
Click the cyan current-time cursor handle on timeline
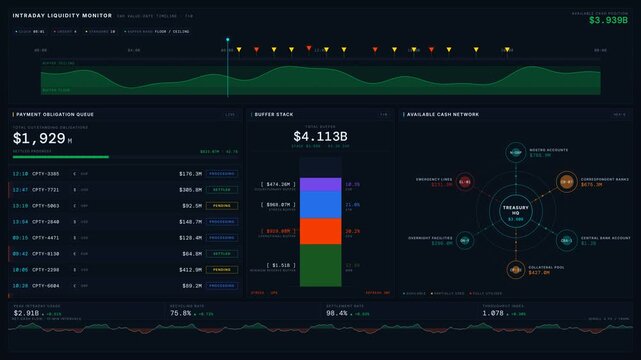228,40
